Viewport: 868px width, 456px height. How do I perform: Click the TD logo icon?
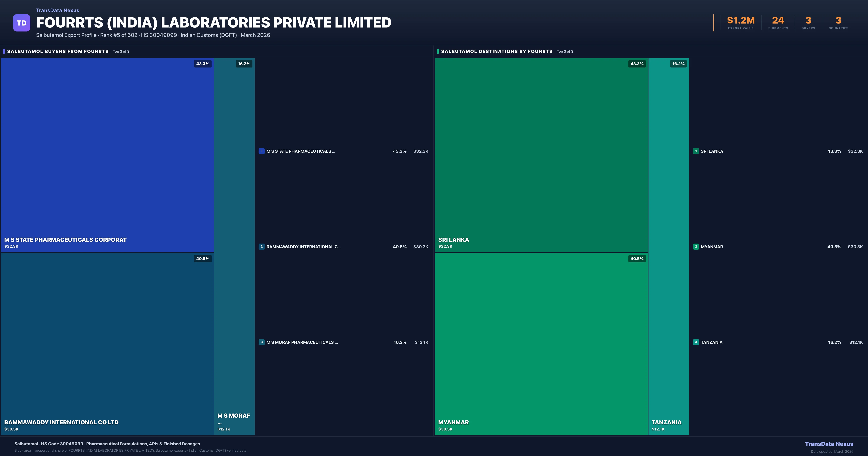[22, 23]
